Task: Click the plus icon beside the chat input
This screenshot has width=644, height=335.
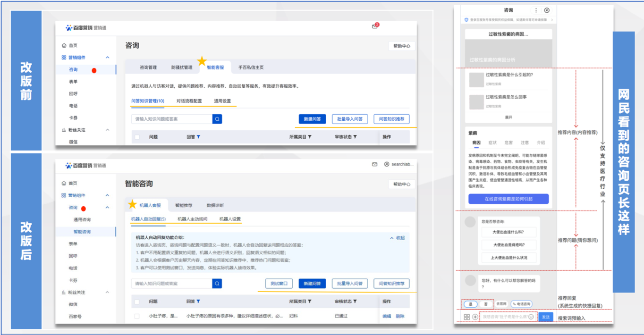Action: [x=475, y=317]
